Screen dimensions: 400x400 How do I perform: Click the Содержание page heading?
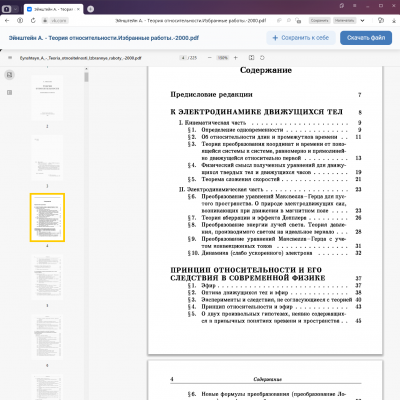coord(266,70)
